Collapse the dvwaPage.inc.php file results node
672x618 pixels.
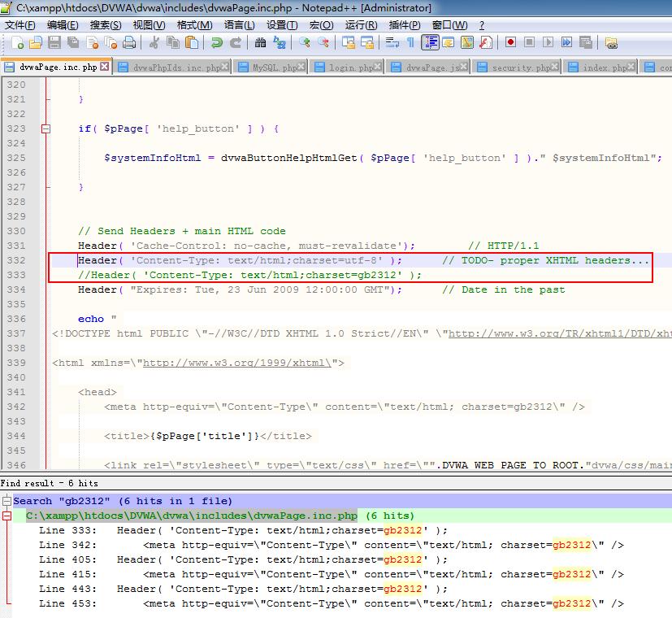point(7,516)
